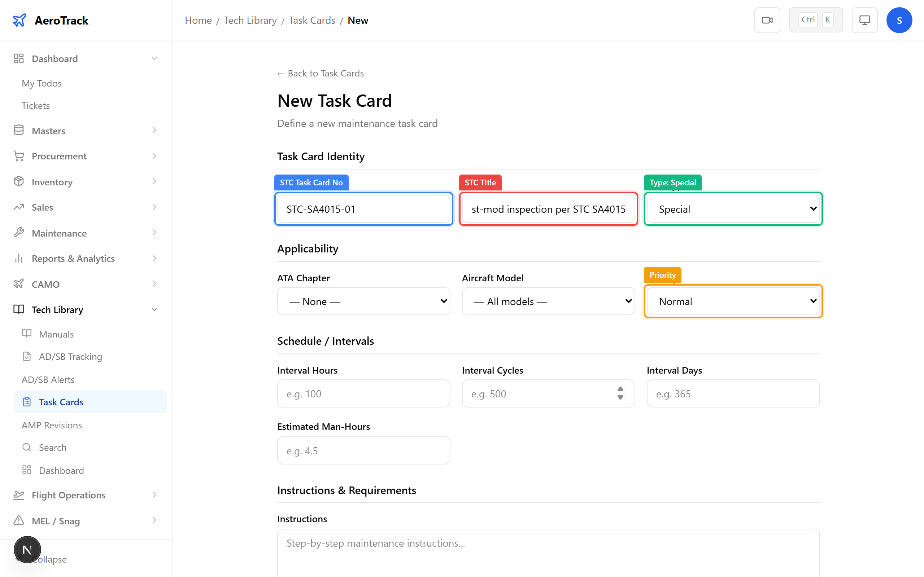Viewport: 924px width, 577px height.
Task: Click the Estimated Man-Hours input field
Action: (x=363, y=450)
